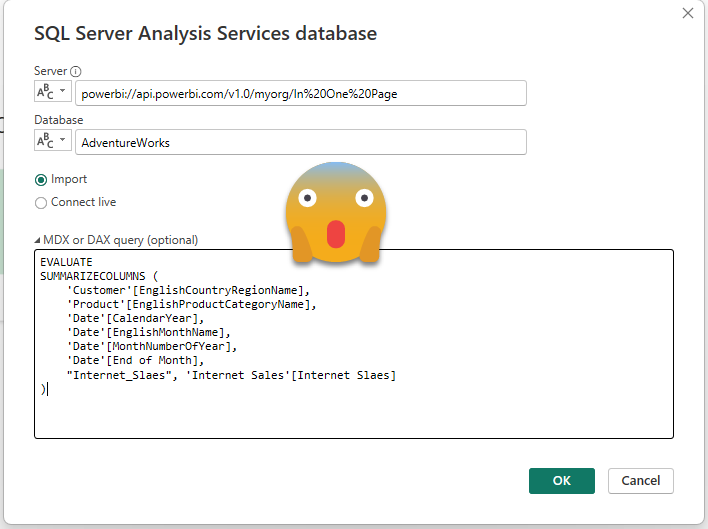This screenshot has width=708, height=529.
Task: Click the 'Customer'[EnglishCountryRegionName] line
Action: click(x=187, y=290)
